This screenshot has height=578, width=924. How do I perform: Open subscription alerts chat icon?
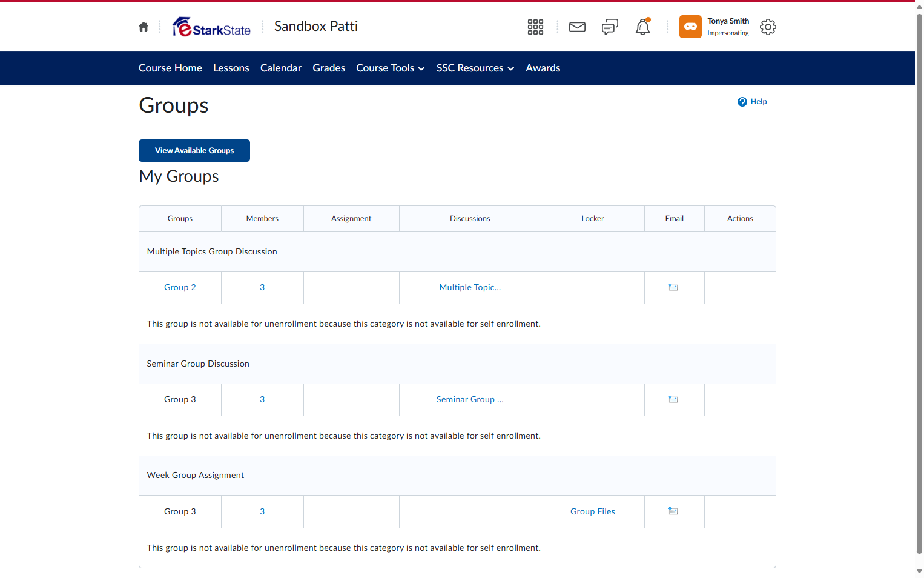tap(610, 27)
